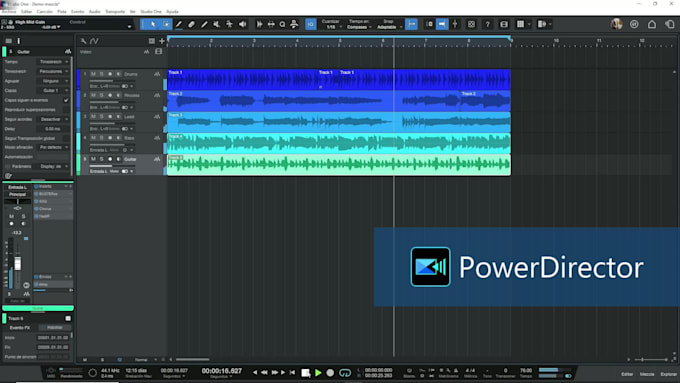Select the Mute tool
The image size is (680, 383).
(216, 25)
